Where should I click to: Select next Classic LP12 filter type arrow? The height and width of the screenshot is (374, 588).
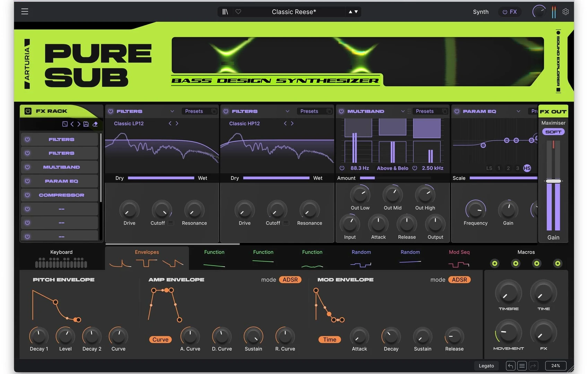[x=177, y=123]
